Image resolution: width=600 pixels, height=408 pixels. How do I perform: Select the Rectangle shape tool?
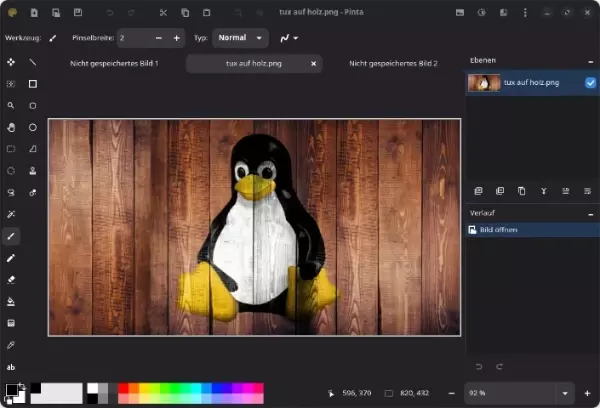pos(33,84)
